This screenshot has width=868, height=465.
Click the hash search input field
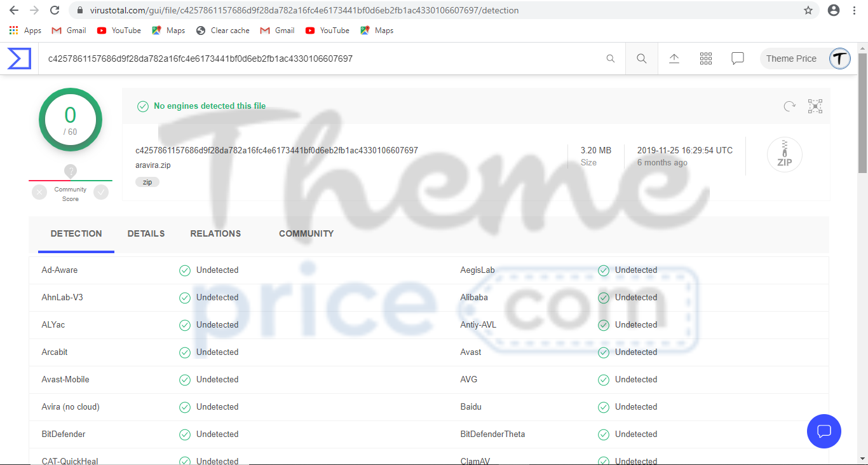pyautogui.click(x=324, y=59)
